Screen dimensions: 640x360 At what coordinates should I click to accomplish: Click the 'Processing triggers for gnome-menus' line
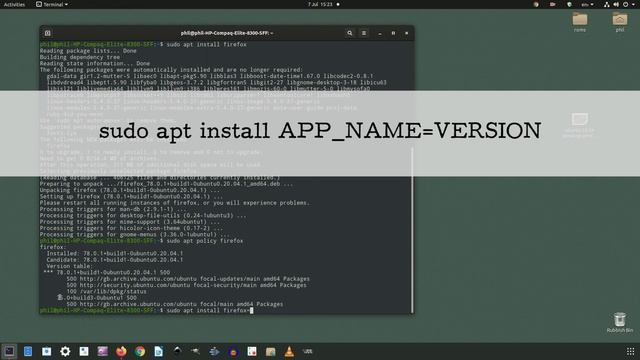point(135,235)
